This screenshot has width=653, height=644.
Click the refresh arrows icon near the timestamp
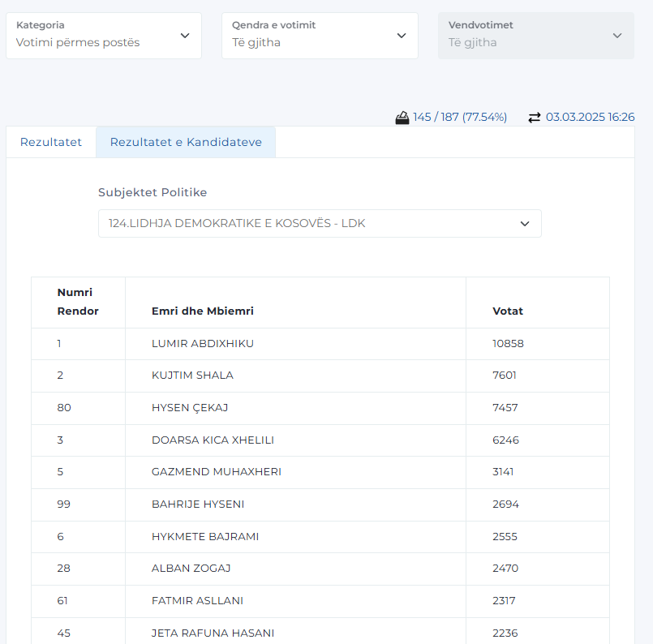(535, 118)
